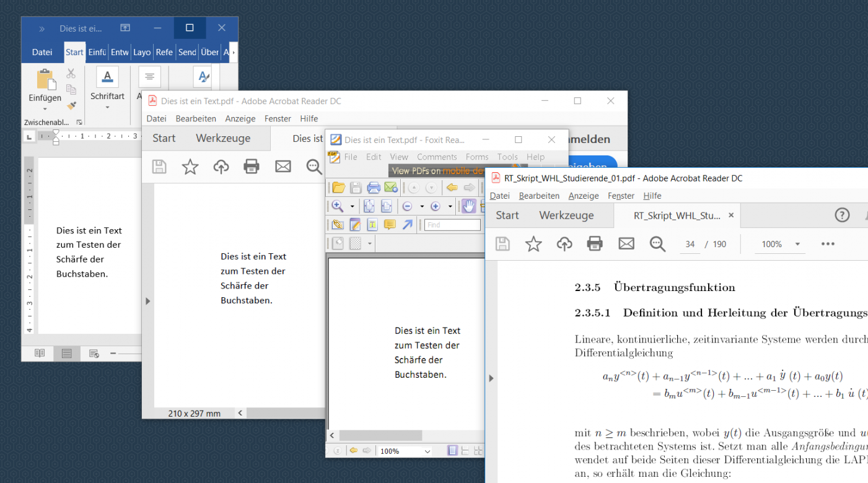Click the Foxit Print icon

click(374, 188)
